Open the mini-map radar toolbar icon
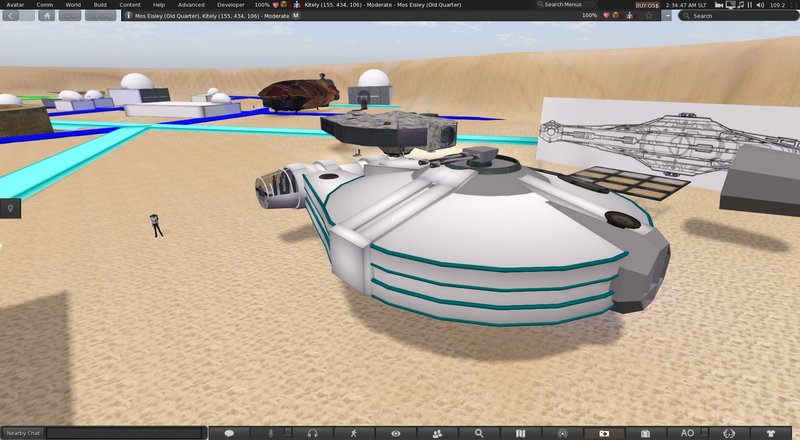The image size is (800, 440). click(562, 433)
